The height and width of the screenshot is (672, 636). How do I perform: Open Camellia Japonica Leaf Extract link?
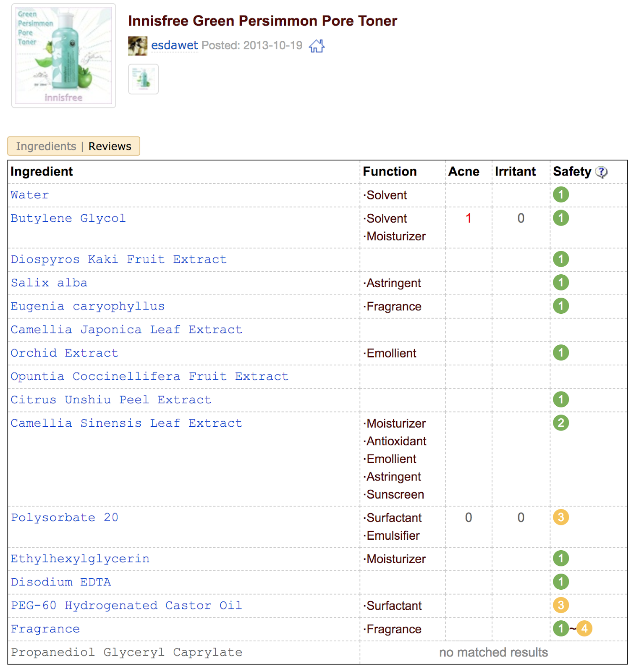(126, 330)
